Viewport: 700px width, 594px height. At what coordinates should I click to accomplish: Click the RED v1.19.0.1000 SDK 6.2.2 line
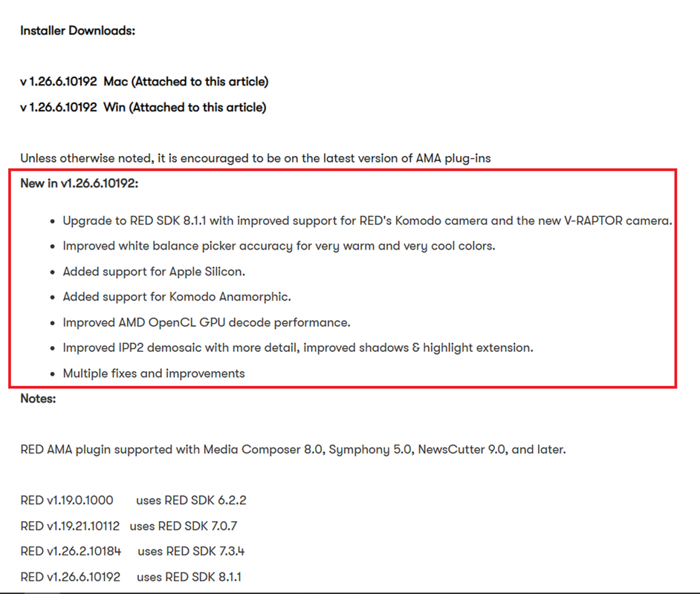tap(134, 500)
